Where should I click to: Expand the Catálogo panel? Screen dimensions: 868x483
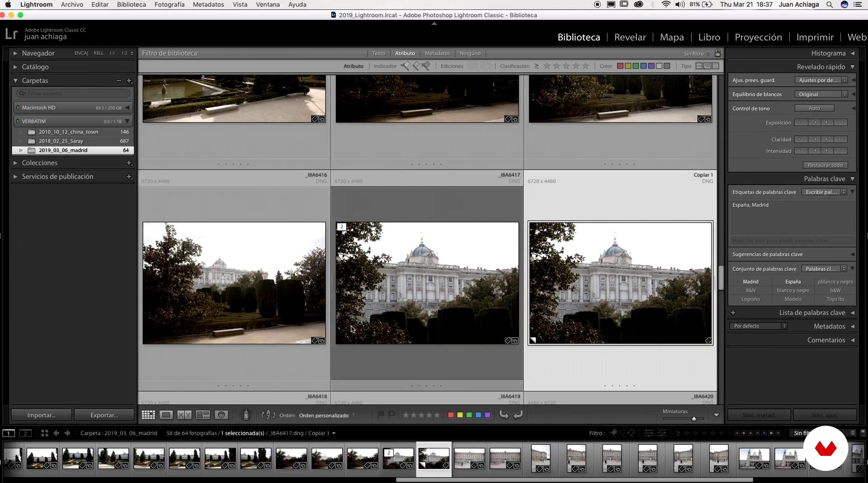click(x=15, y=66)
